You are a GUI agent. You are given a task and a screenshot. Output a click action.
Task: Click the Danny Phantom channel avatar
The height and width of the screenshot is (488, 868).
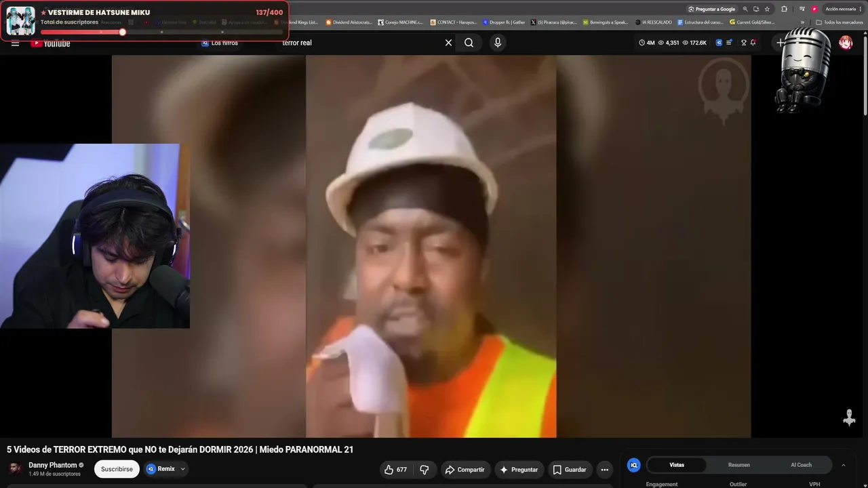click(x=14, y=469)
